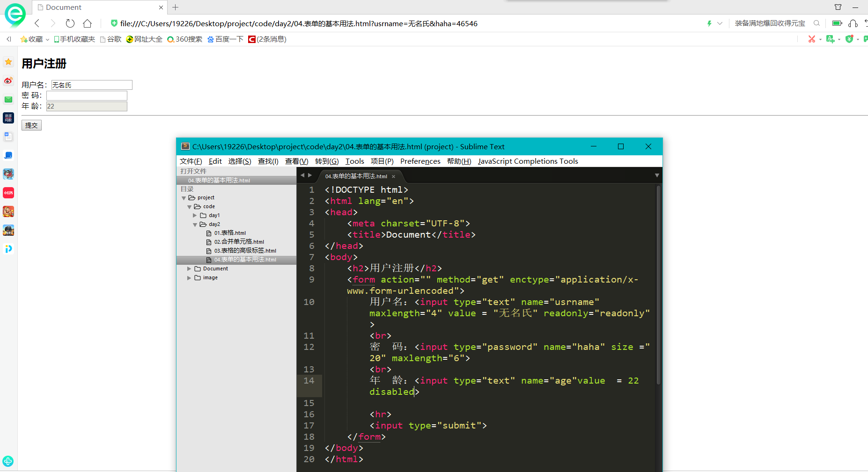868x472 pixels.
Task: Expand the image folder in Sublime sidebar
Action: (x=189, y=278)
